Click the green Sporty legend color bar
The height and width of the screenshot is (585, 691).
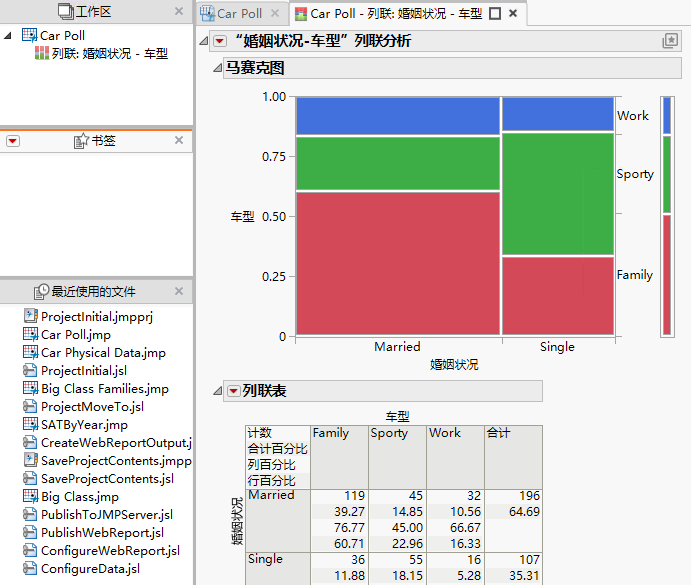click(x=667, y=175)
